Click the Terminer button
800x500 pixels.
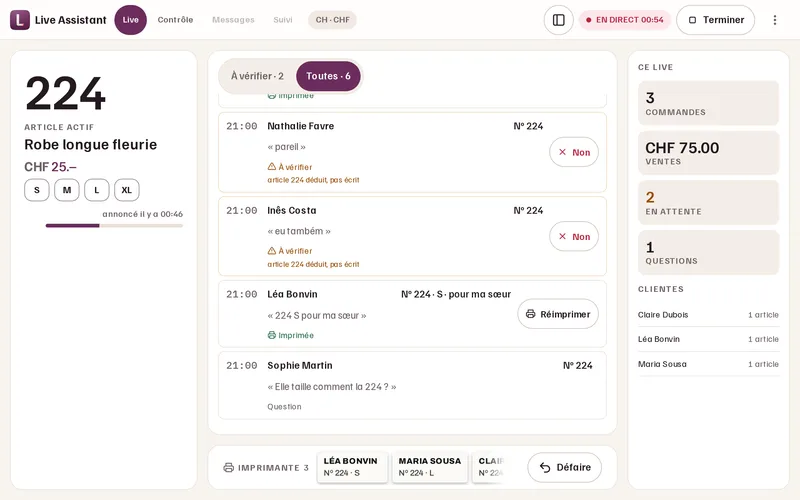[715, 20]
